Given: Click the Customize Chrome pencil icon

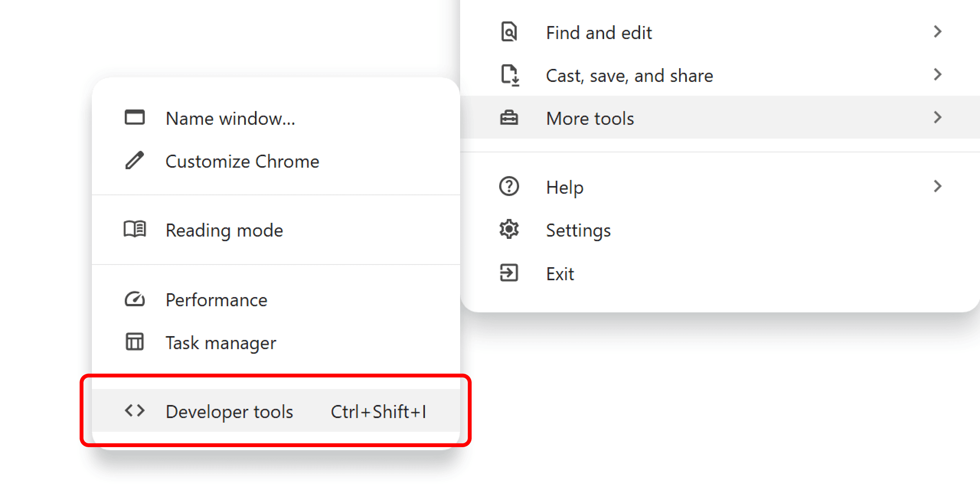Looking at the screenshot, I should pyautogui.click(x=135, y=161).
